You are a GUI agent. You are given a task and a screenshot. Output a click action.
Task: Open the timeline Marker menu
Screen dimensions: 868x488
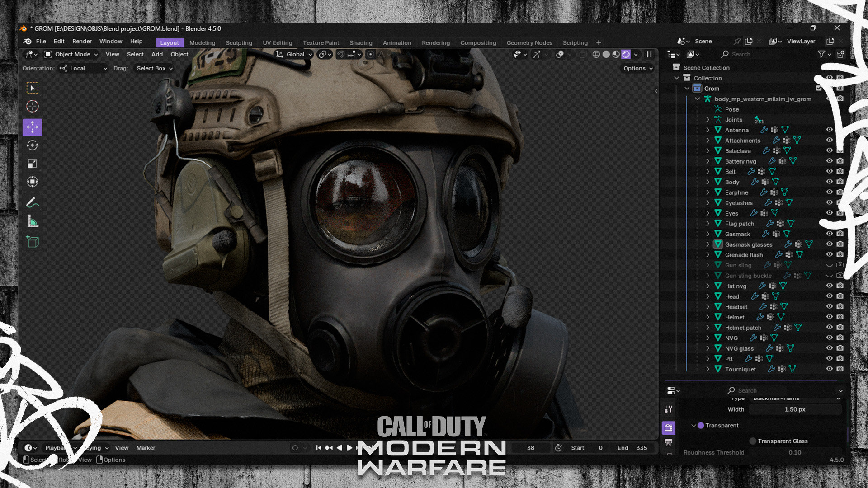click(146, 448)
